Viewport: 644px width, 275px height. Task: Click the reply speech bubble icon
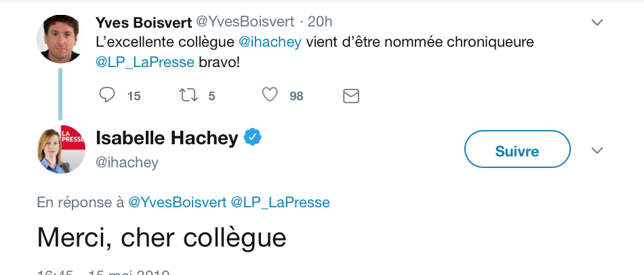107,96
